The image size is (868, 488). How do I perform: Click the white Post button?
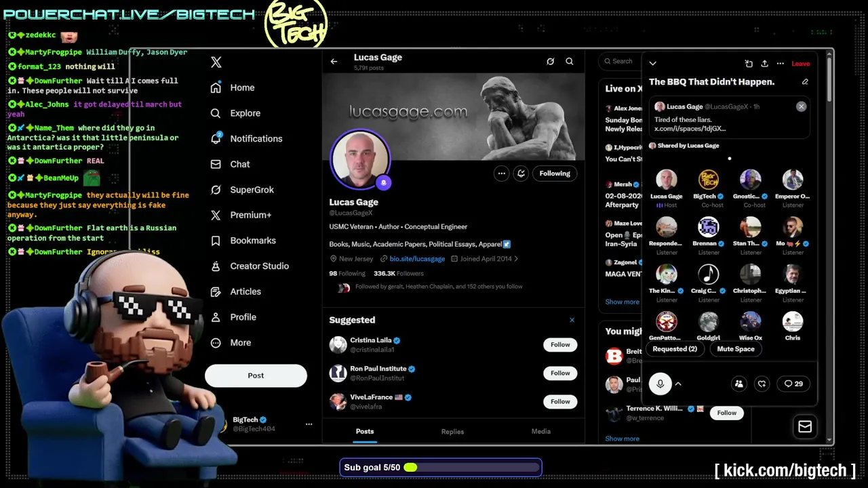256,375
